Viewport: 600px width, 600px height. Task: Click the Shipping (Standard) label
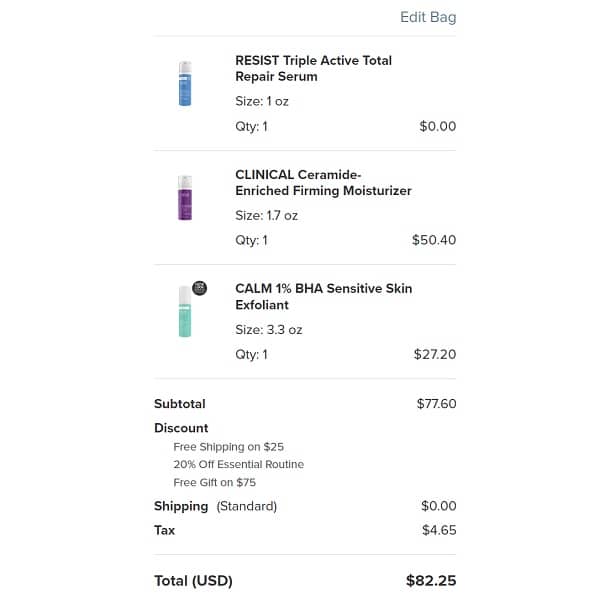coord(215,506)
